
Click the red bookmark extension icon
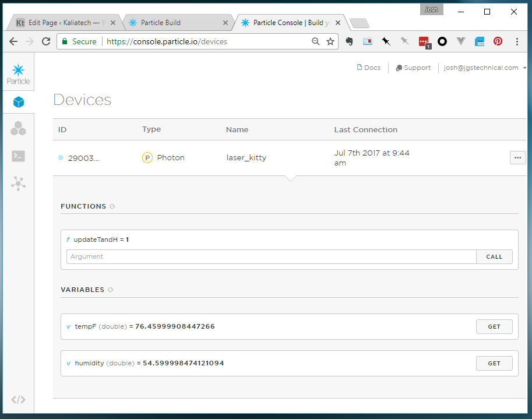[368, 41]
